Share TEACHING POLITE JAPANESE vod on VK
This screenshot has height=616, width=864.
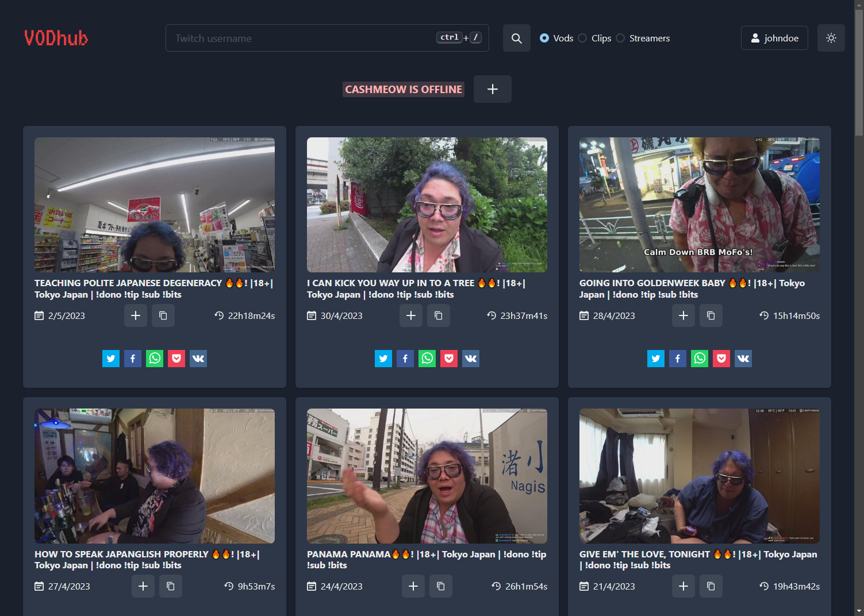pos(198,359)
